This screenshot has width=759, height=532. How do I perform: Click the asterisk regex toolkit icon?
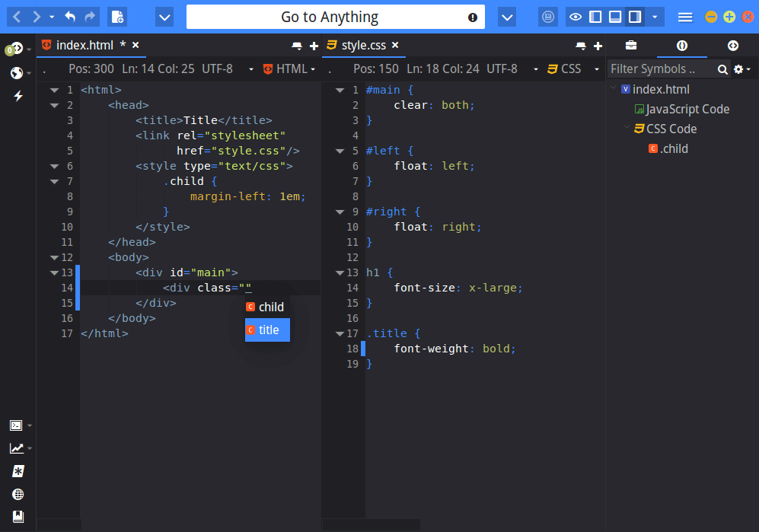(18, 471)
